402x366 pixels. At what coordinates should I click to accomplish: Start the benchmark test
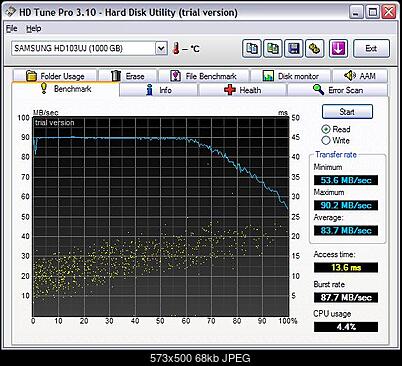coord(347,112)
